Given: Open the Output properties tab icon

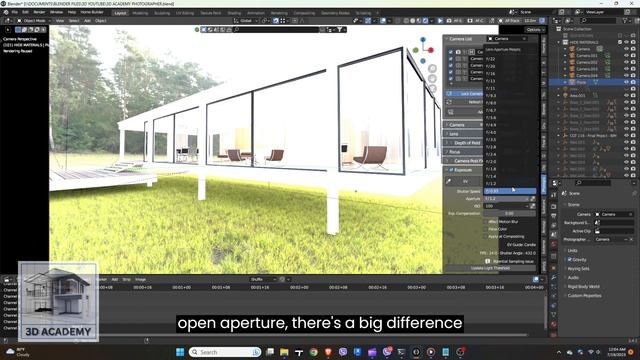Looking at the screenshot, I should coord(553,216).
